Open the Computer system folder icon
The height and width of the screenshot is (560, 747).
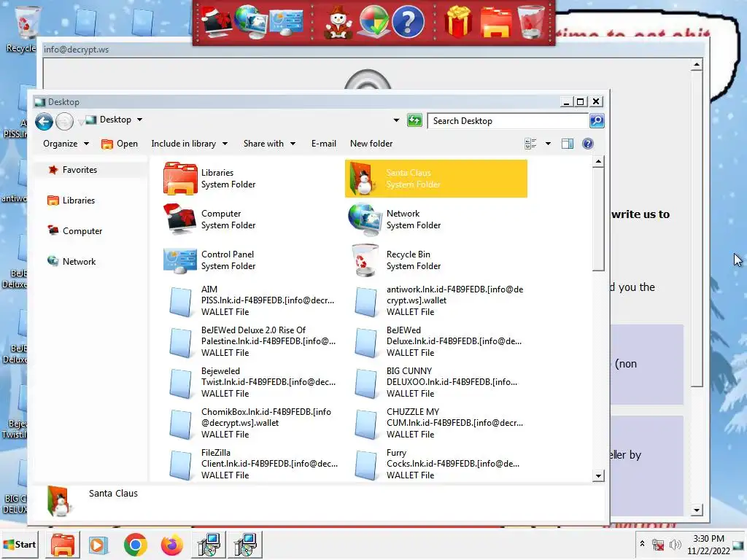pos(180,219)
